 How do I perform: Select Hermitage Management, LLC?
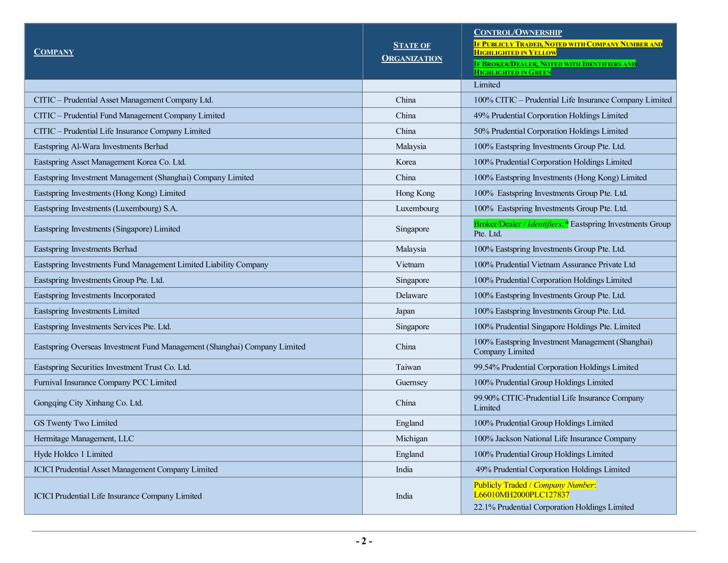[x=84, y=438]
